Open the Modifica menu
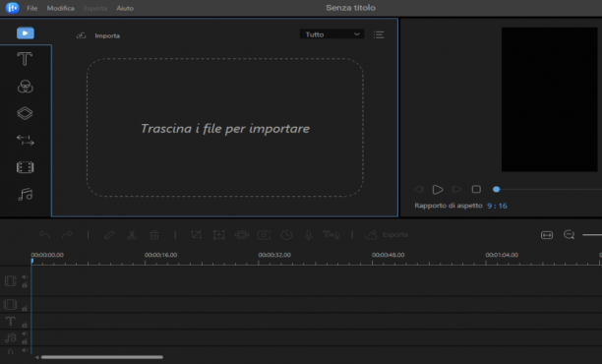The width and height of the screenshot is (602, 364). [60, 8]
